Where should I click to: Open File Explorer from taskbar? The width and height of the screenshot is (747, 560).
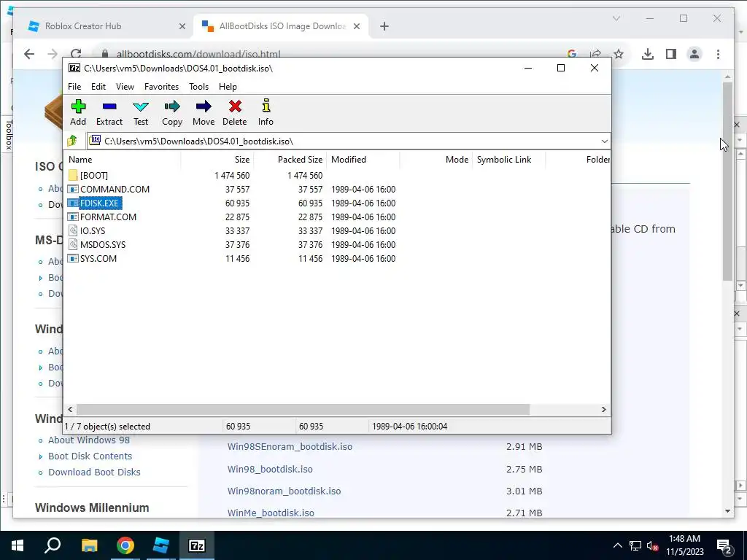[89, 545]
